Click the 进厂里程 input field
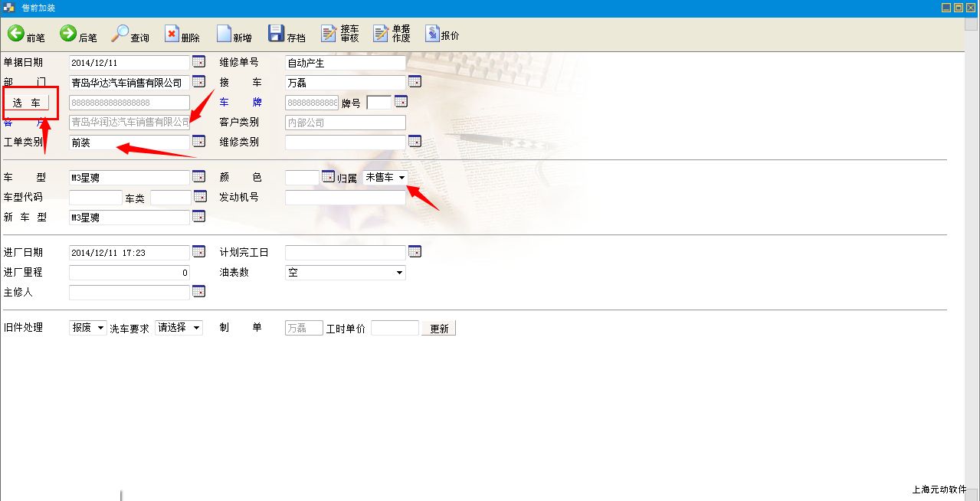 point(129,273)
